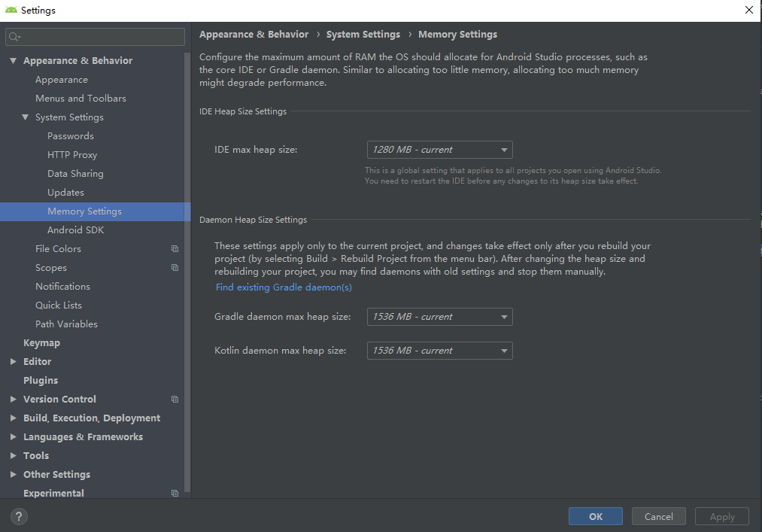
Task: Click System Settings in the breadcrumb
Action: (363, 35)
